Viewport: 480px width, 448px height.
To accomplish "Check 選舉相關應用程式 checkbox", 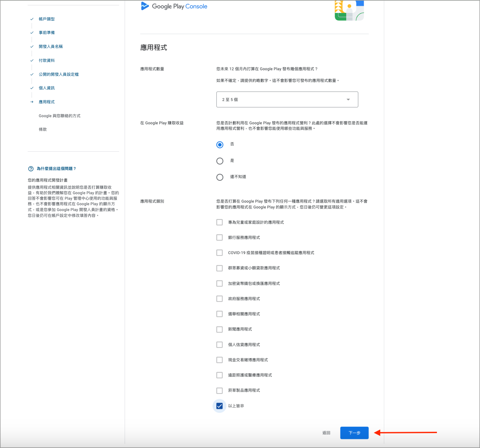I will coord(220,314).
